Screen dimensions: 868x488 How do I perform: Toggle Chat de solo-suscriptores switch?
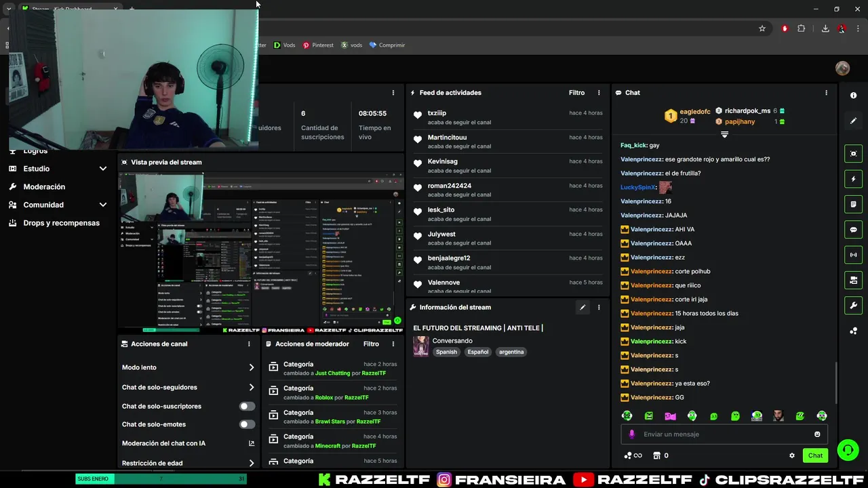click(248, 406)
